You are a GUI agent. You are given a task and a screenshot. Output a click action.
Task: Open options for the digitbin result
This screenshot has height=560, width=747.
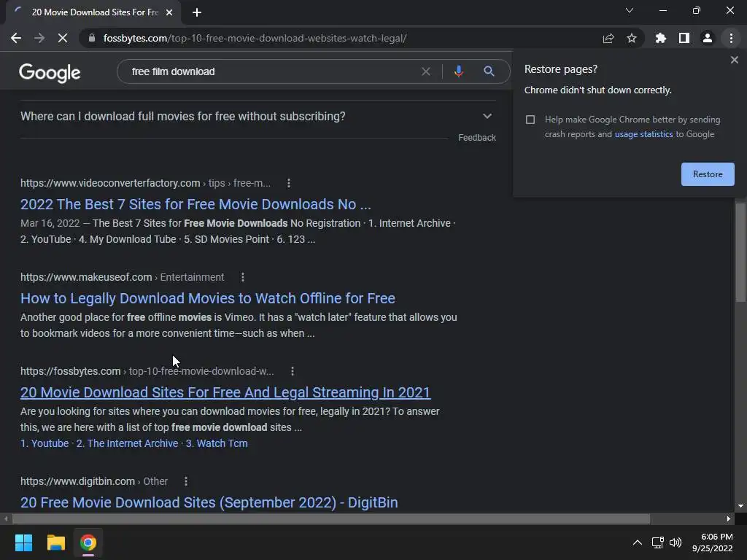coord(186,481)
